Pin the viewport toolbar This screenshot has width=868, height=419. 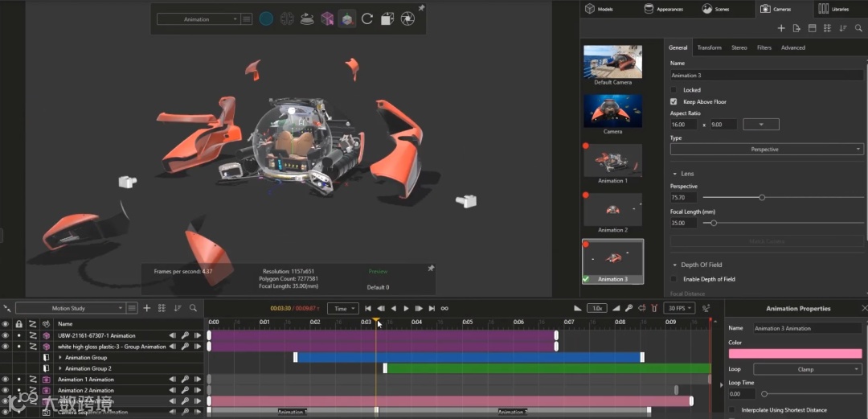(x=421, y=8)
